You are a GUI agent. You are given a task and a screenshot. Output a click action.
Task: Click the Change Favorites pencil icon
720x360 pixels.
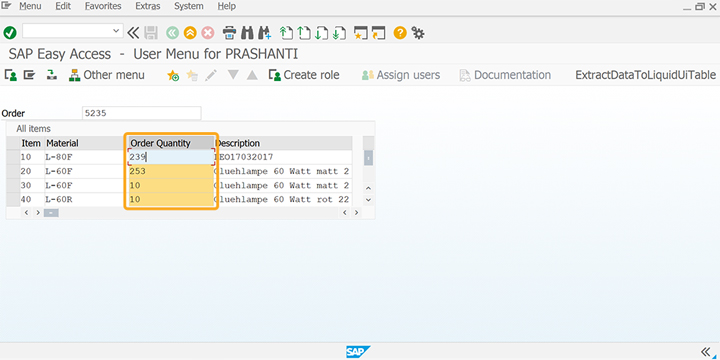[211, 75]
